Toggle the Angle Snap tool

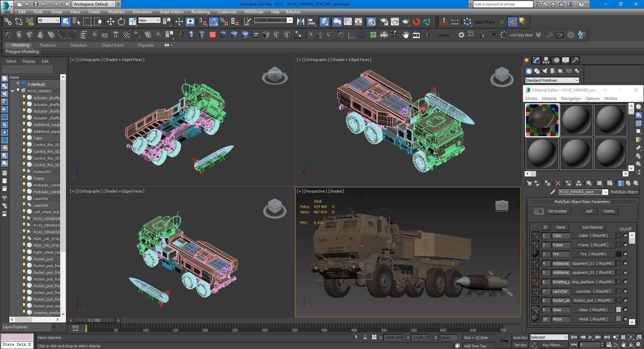pyautogui.click(x=213, y=22)
